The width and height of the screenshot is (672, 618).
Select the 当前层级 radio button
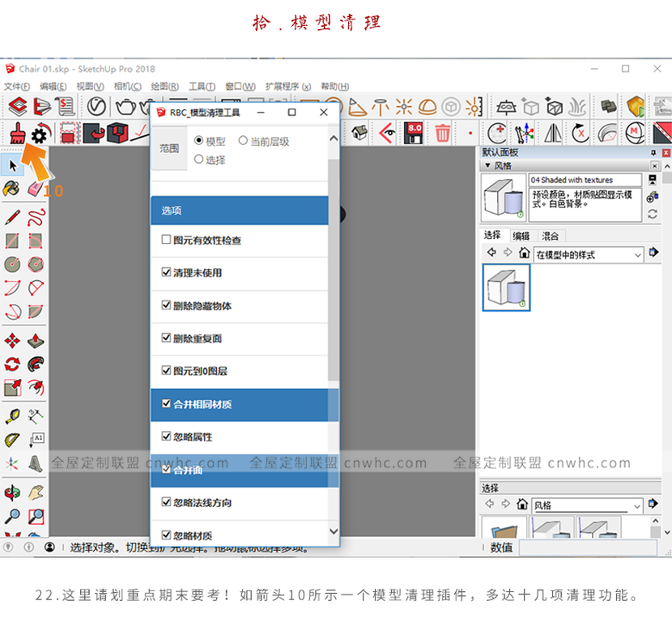[243, 140]
